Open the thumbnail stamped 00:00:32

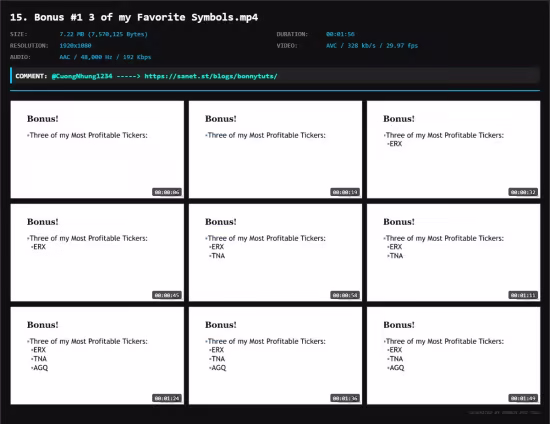coord(454,149)
